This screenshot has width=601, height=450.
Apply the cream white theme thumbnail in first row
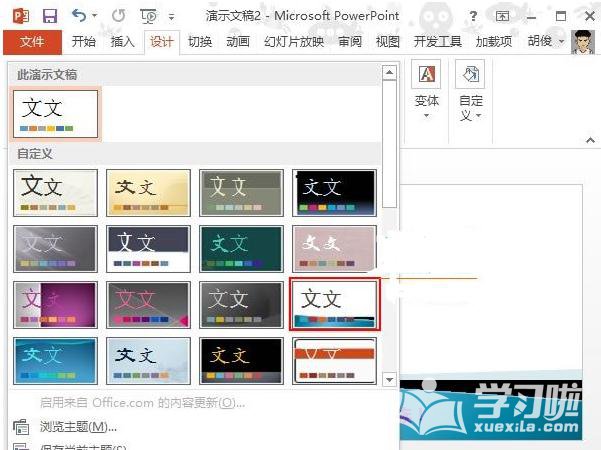point(56,193)
